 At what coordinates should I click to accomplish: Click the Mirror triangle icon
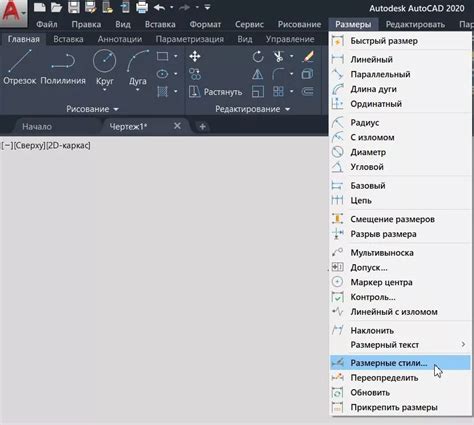[x=258, y=74]
